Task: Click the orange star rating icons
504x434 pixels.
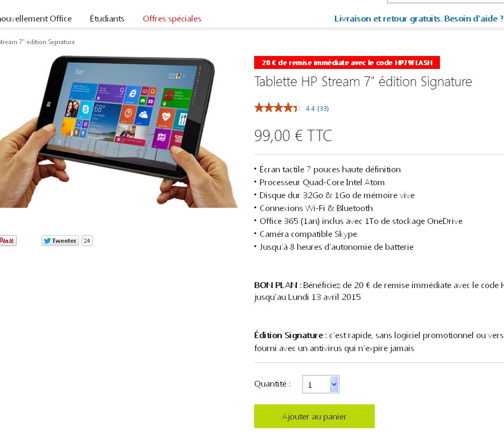Action: [278, 108]
